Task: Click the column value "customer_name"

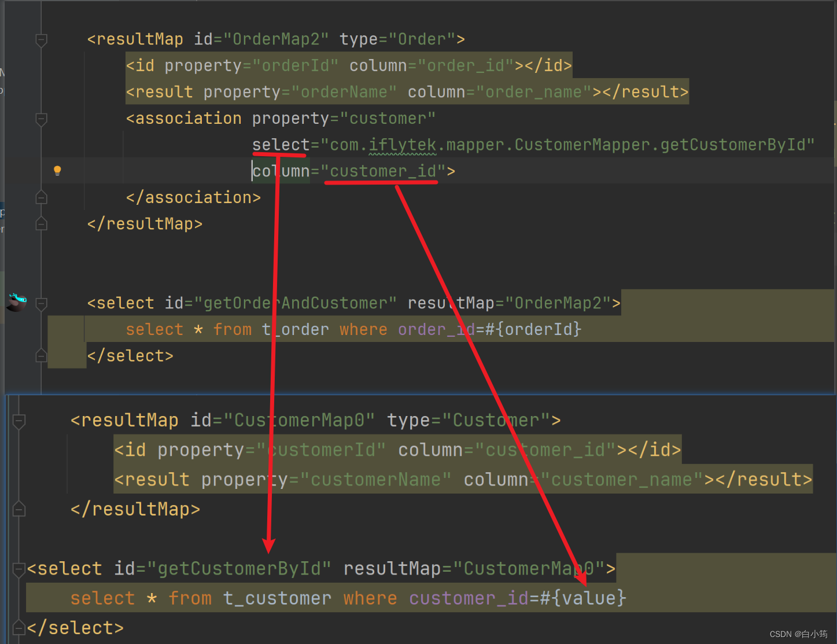Action: pos(621,480)
